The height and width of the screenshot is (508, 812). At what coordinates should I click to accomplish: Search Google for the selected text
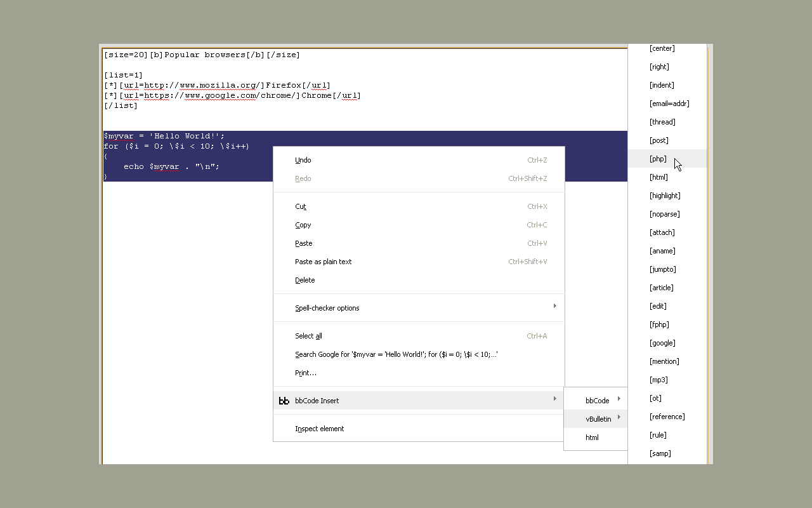point(396,354)
